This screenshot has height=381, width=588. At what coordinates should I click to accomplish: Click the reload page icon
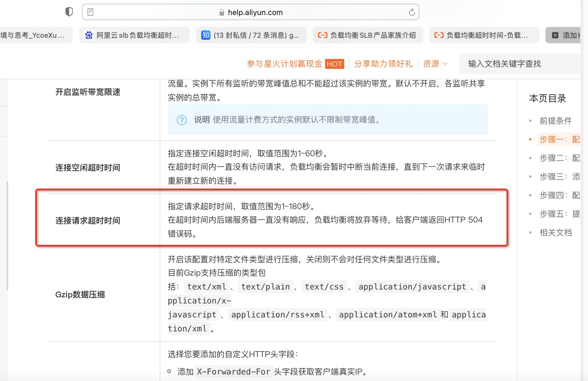pos(412,12)
